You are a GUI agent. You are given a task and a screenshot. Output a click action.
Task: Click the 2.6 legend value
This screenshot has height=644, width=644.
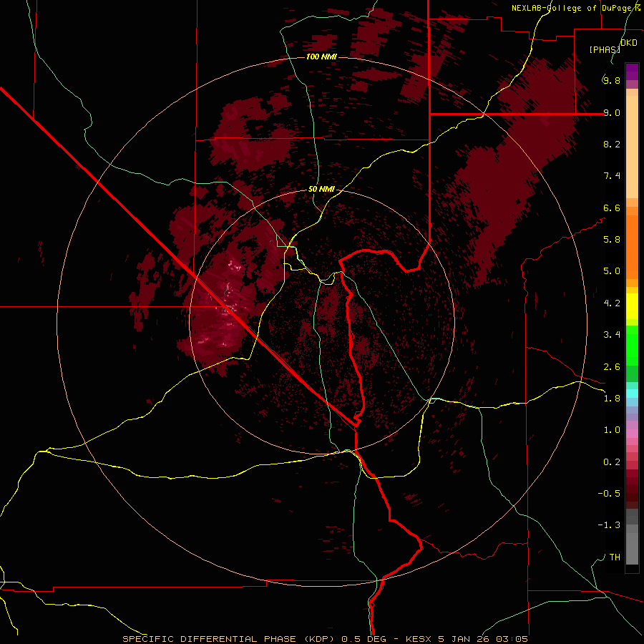[612, 367]
